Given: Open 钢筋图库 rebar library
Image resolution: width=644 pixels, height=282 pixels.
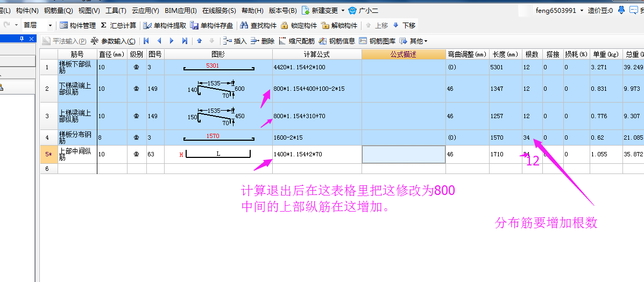Looking at the screenshot, I should tap(378, 41).
